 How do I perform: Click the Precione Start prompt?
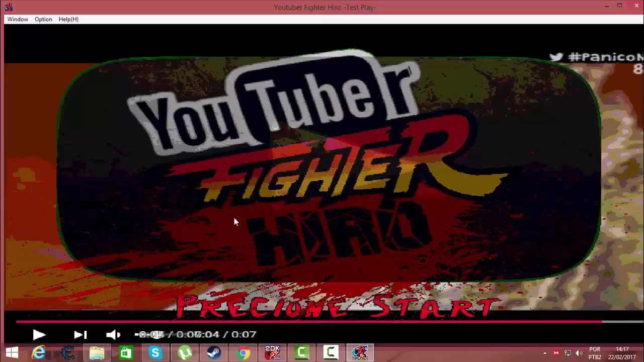337,307
